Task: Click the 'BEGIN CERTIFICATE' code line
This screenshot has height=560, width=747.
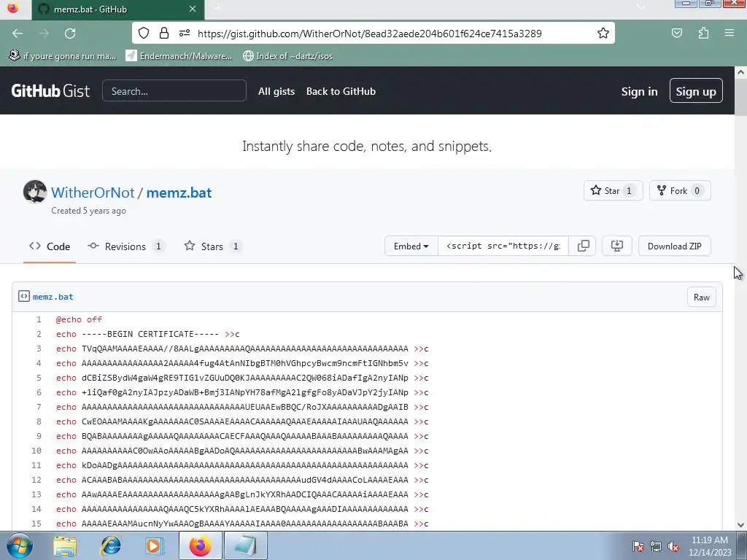Action: point(147,334)
